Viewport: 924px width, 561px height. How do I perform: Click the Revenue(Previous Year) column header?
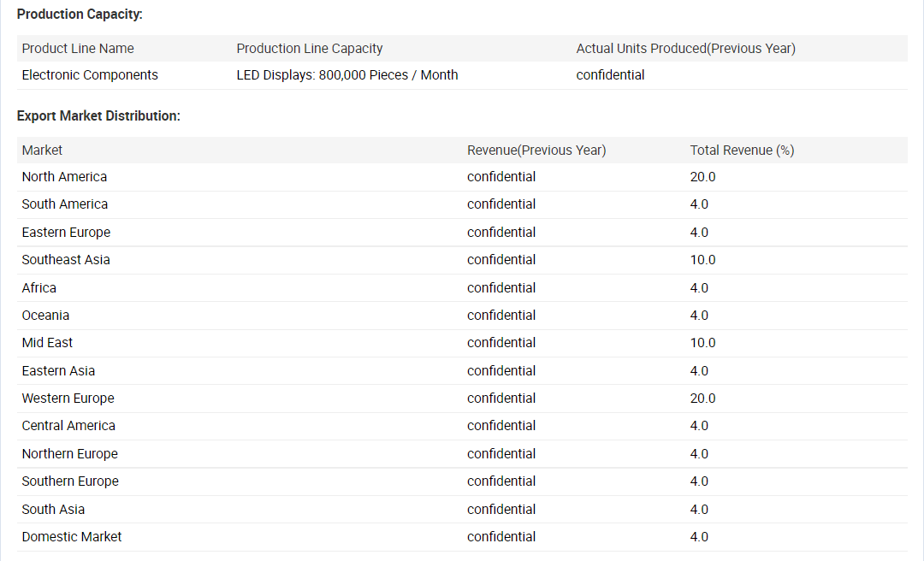click(x=536, y=151)
